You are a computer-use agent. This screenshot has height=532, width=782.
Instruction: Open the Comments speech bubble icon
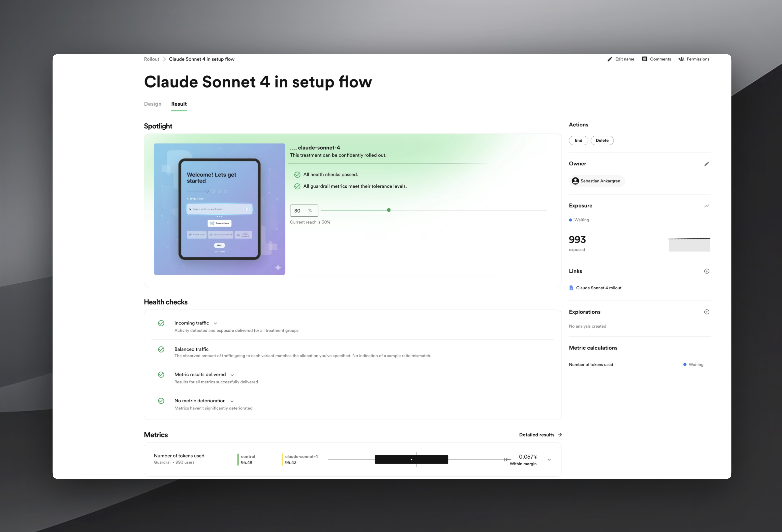click(x=644, y=59)
